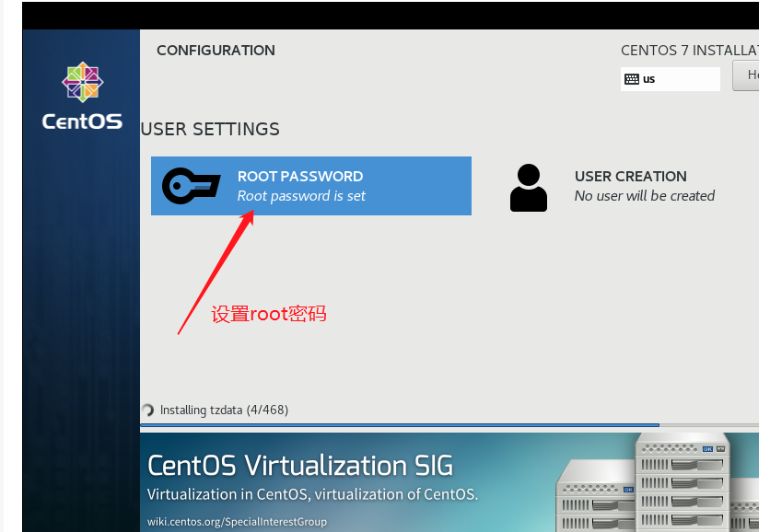Screen dimensions: 770x532
Task: Click the CentOS wordmark text in the sidebar
Action: tap(82, 121)
